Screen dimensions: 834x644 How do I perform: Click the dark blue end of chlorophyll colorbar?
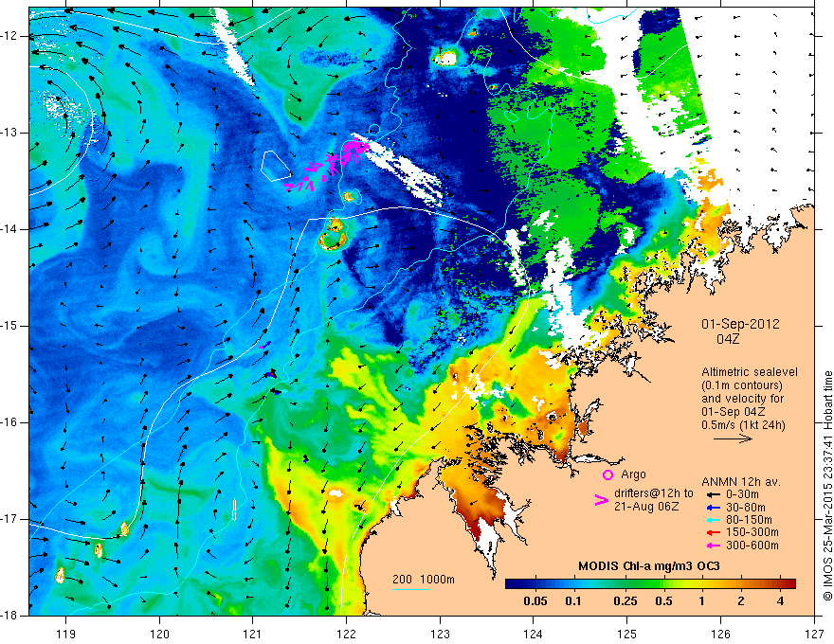512,584
